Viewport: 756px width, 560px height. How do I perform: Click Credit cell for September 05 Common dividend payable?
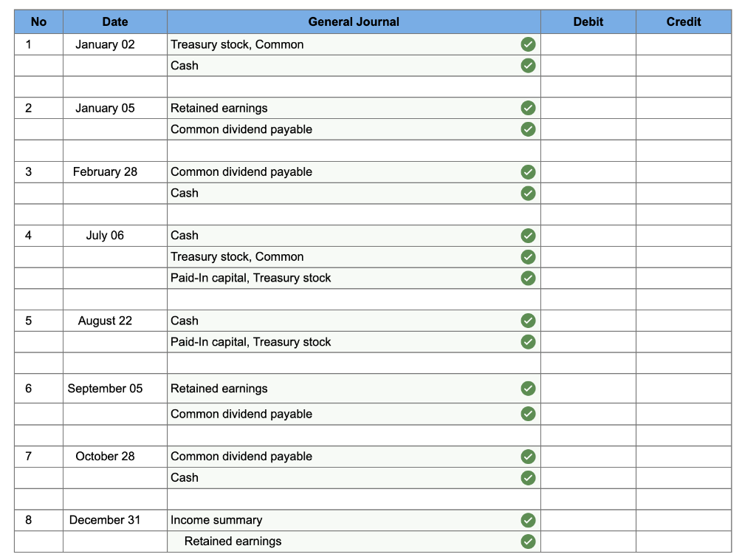[x=684, y=414]
